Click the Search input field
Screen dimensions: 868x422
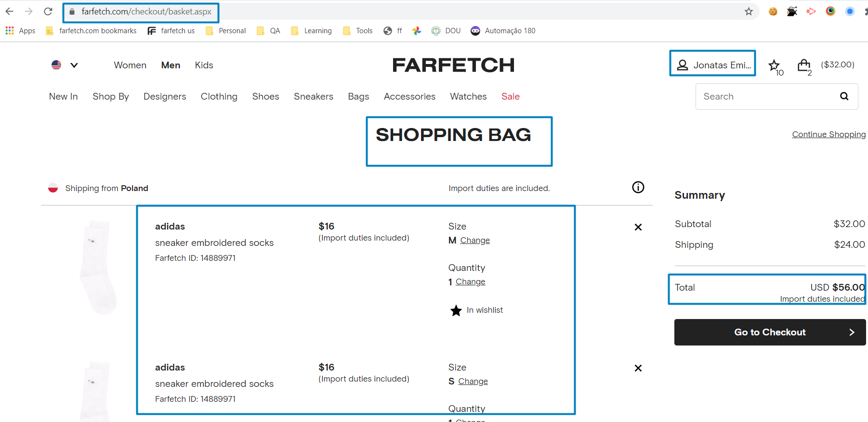coord(766,96)
